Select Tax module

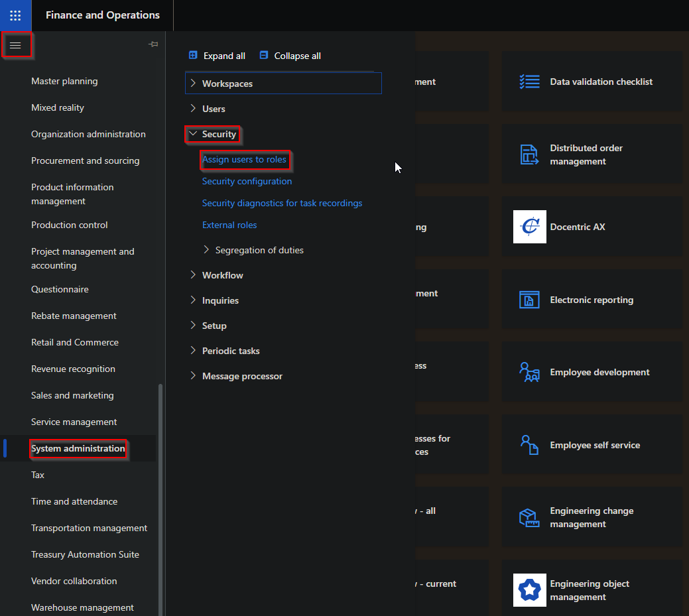tap(38, 475)
